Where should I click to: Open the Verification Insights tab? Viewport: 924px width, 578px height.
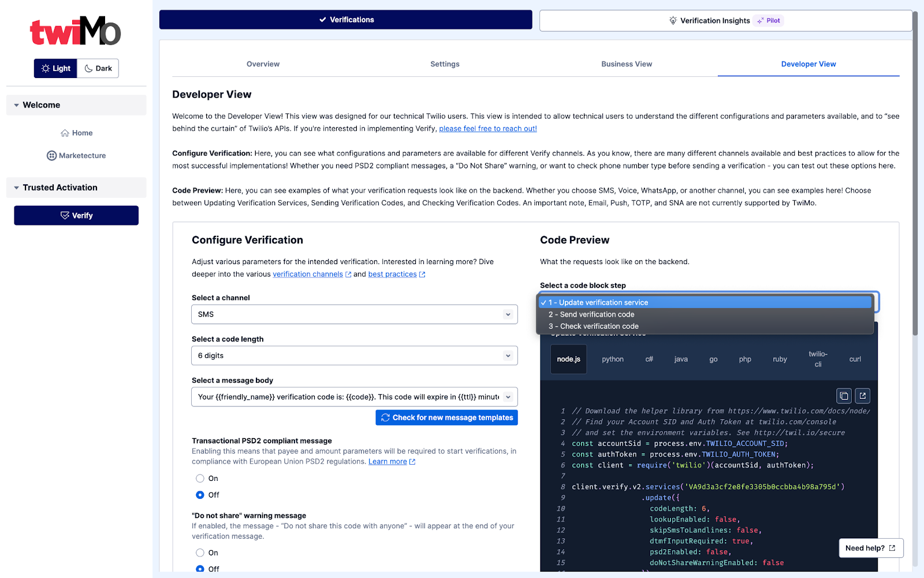pyautogui.click(x=726, y=21)
